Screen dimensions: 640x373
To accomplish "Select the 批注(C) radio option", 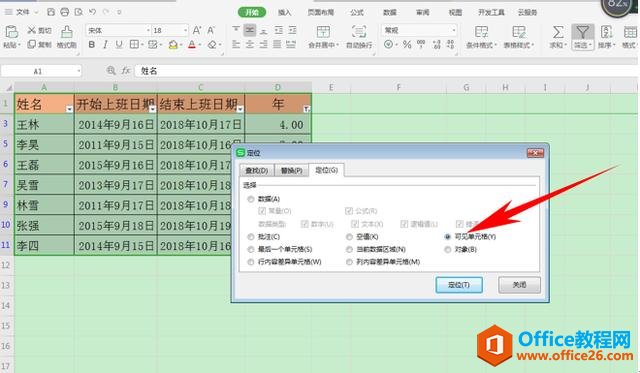I will (x=251, y=237).
